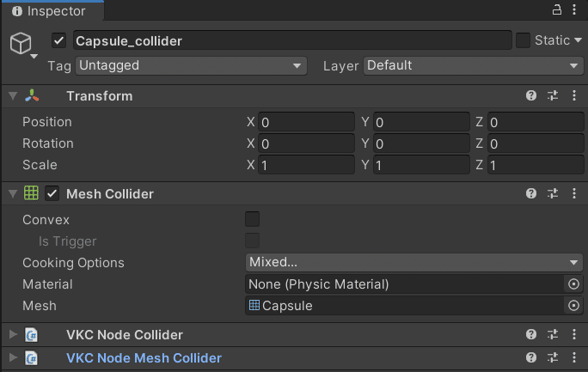Toggle the GameObject active checkbox

(58, 40)
